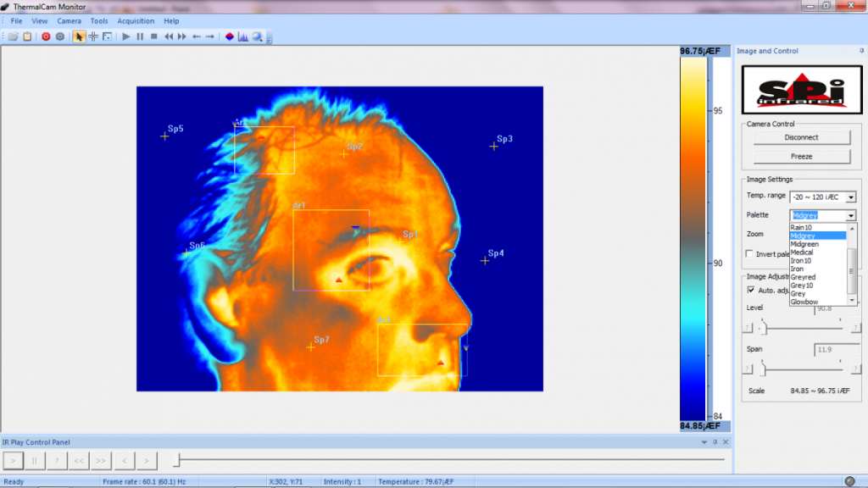Viewport: 868px width, 488px height.
Task: Open the Camera menu
Action: pyautogui.click(x=70, y=20)
